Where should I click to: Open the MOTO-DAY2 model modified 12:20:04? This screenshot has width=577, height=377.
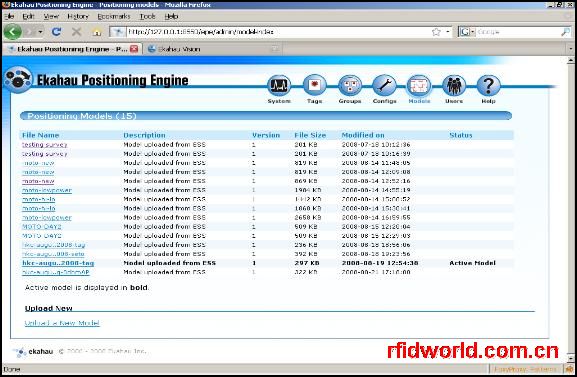pos(42,227)
